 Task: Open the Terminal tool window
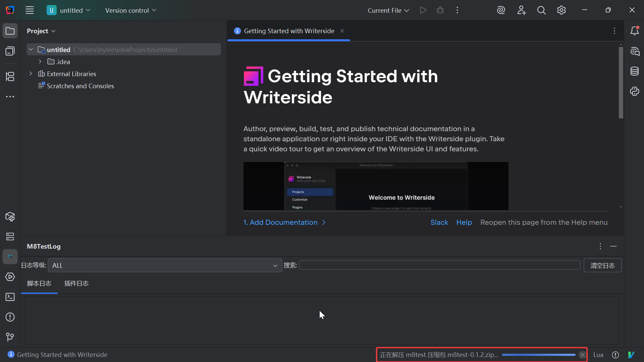tap(10, 297)
